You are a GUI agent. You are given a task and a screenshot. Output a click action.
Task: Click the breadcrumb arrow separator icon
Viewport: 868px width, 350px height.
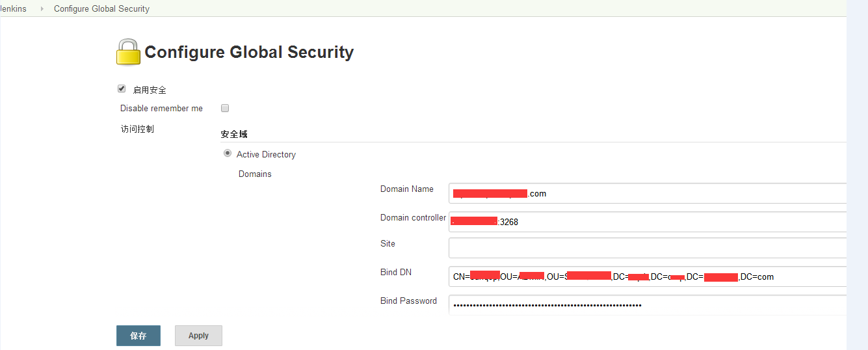(42, 9)
